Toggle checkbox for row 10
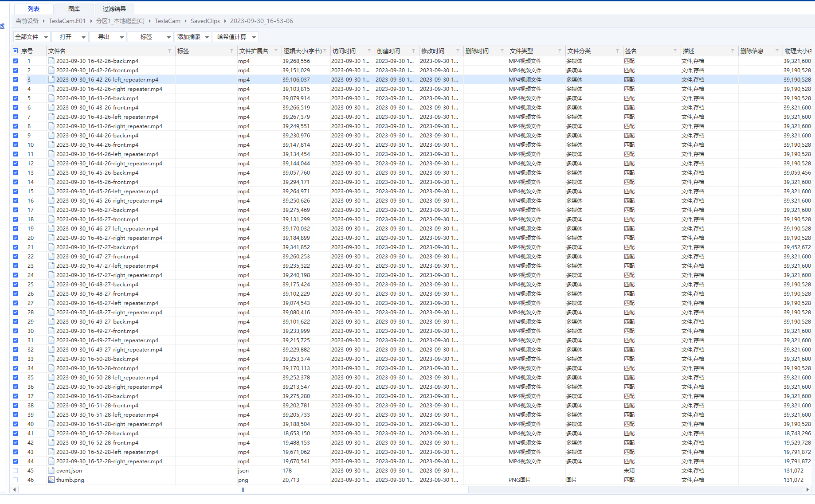Image resolution: width=815 pixels, height=504 pixels. tap(16, 145)
